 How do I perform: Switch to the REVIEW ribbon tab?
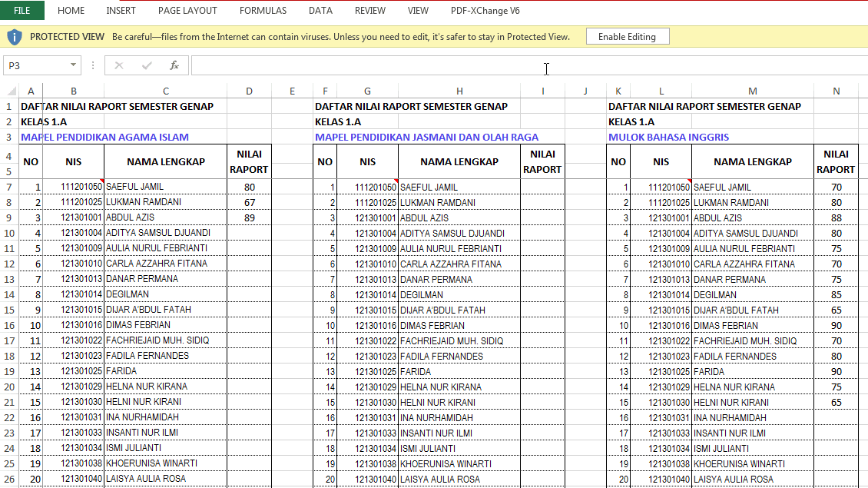point(369,10)
